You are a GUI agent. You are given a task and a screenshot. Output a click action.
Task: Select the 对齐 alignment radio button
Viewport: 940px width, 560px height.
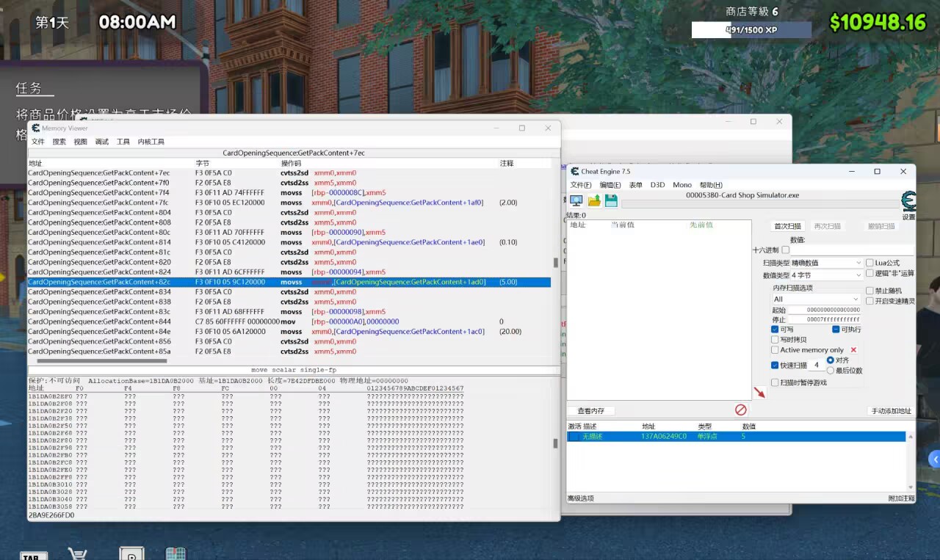(831, 360)
